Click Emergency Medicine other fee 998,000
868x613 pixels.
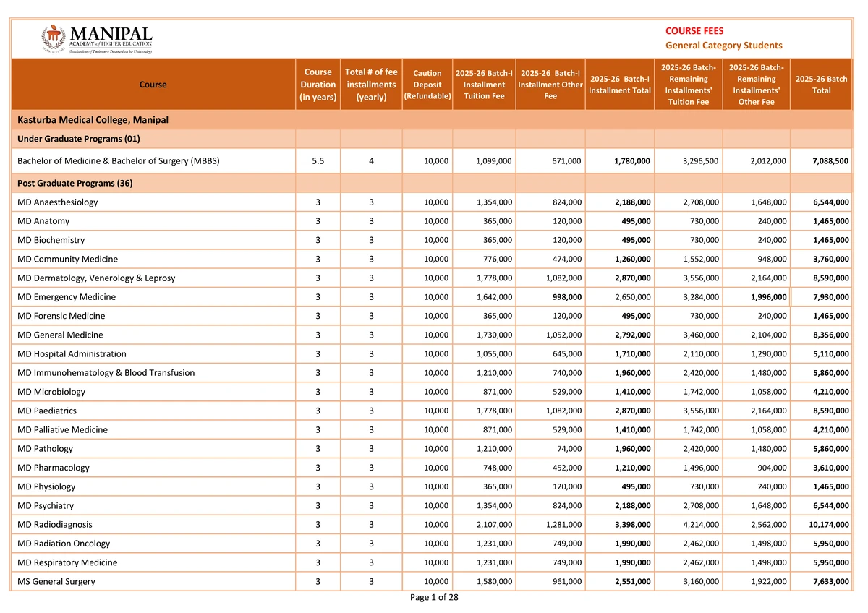point(566,297)
